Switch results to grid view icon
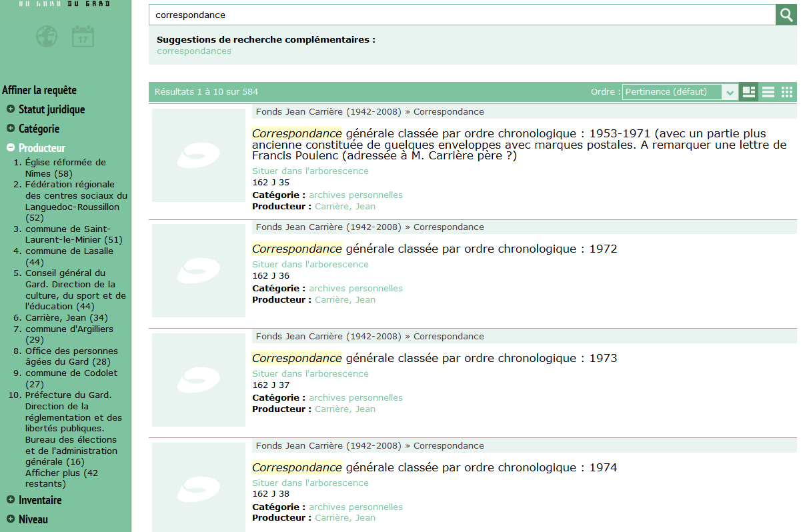This screenshot has width=811, height=532. pyautogui.click(x=786, y=91)
